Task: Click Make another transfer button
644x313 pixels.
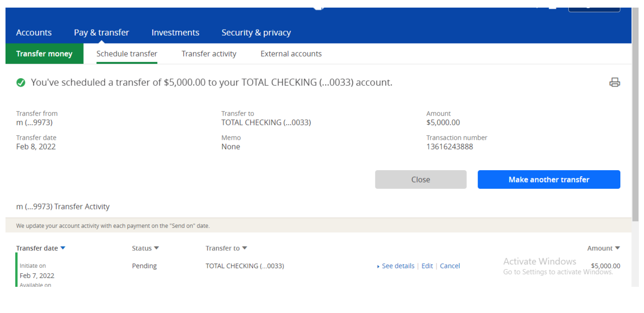Action: click(549, 180)
